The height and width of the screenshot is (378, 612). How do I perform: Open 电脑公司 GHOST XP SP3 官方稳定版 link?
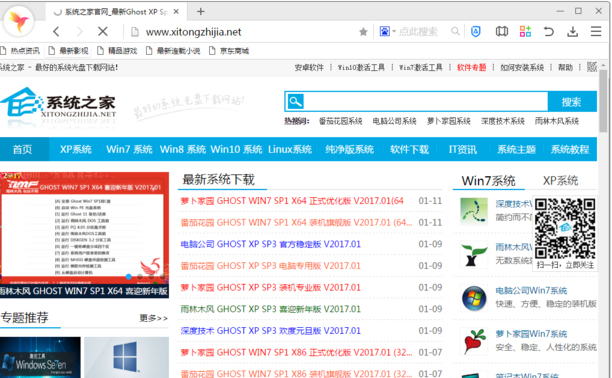pyautogui.click(x=270, y=244)
